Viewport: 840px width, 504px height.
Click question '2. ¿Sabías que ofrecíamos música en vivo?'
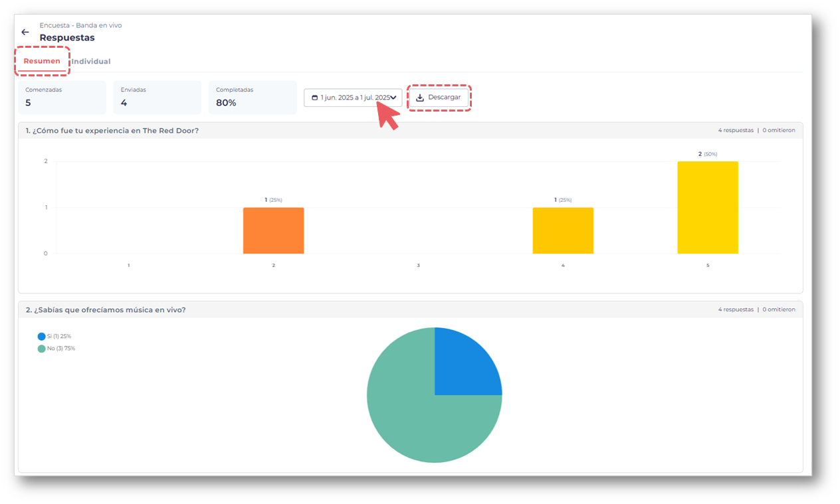coord(106,309)
